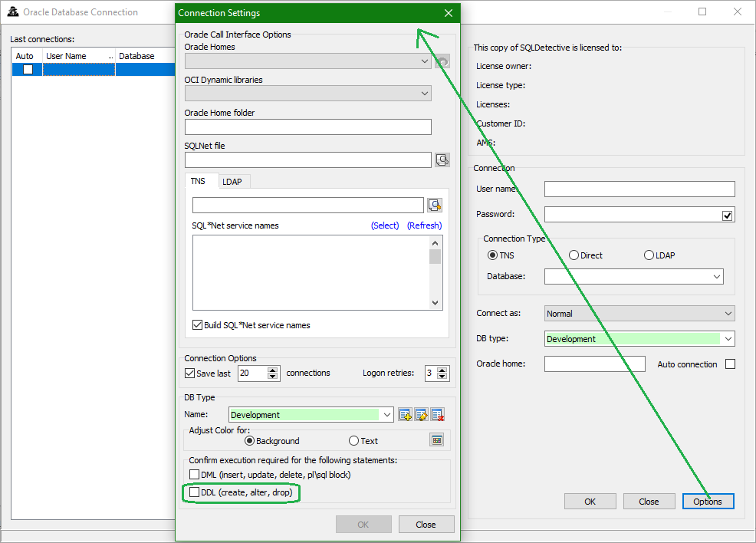The height and width of the screenshot is (543, 756).
Task: Open the DB type dropdown in Connection panel
Action: [x=728, y=339]
